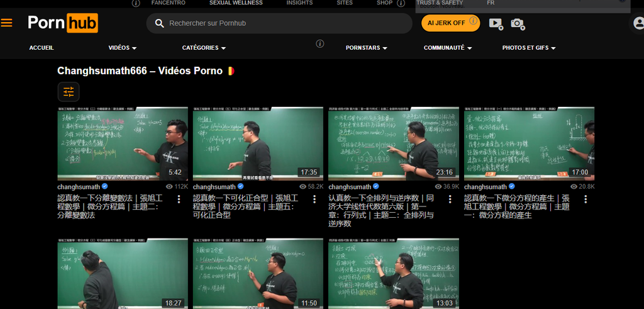644x309 pixels.
Task: Open title link 認真教一下分離變數法
Action: 110,206
